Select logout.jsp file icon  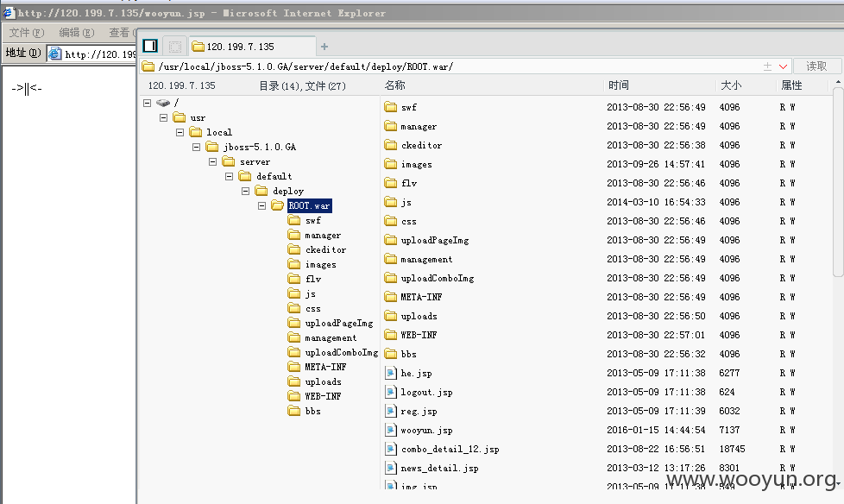click(x=391, y=392)
